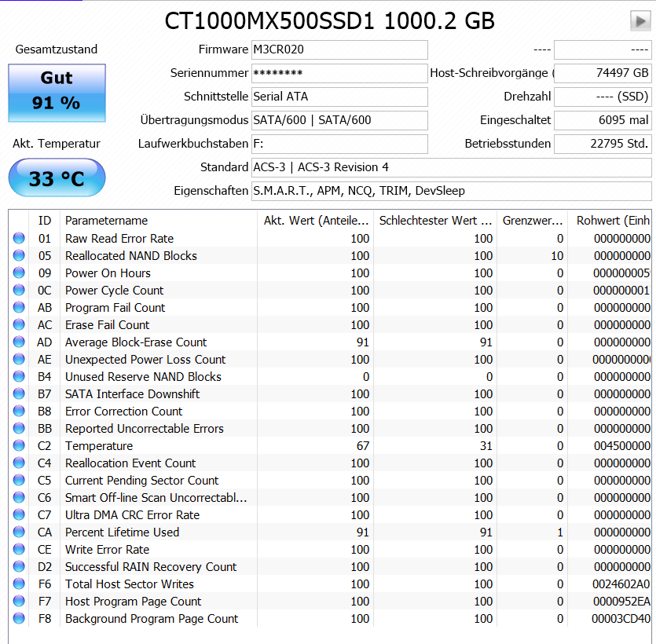The image size is (656, 644).
Task: Click the status orb for Erase Fail Count
Action: pyautogui.click(x=19, y=325)
